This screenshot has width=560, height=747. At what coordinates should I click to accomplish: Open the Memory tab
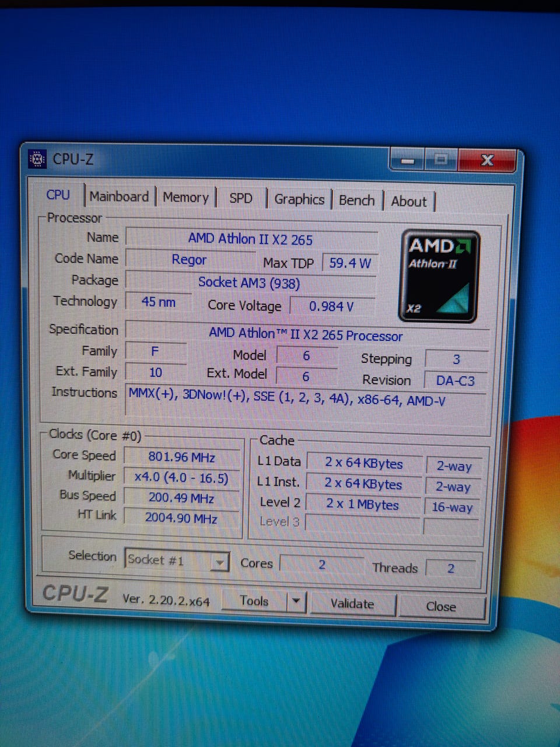185,198
